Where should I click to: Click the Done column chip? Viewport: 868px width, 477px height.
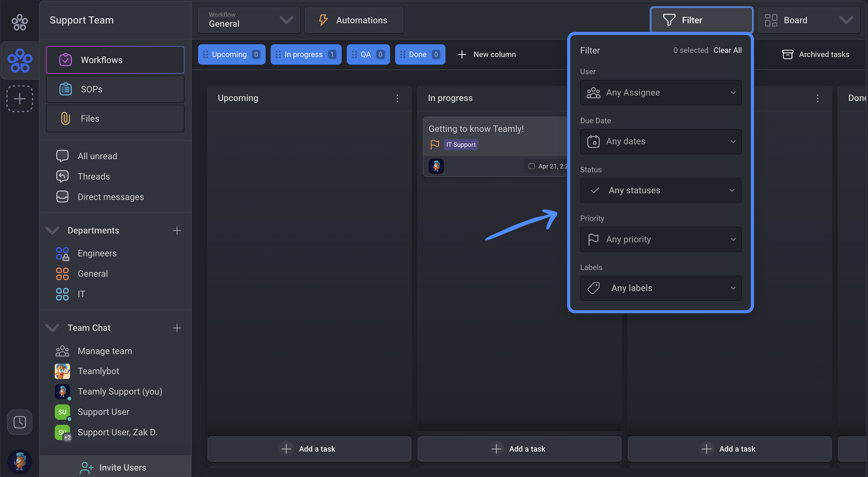tap(420, 54)
